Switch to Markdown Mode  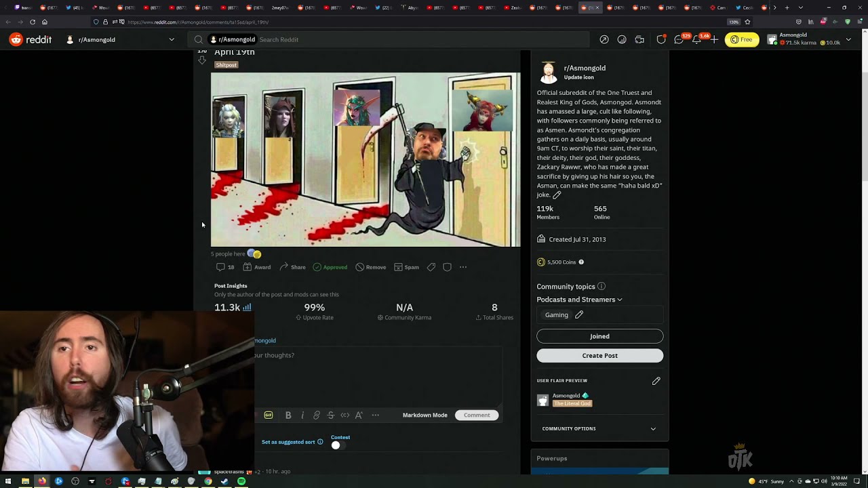tap(425, 415)
